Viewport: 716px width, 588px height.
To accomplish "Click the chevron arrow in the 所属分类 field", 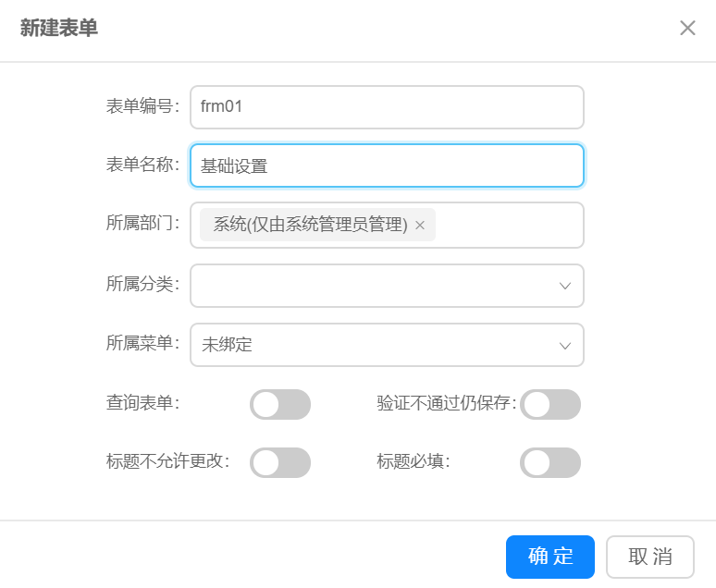I will pos(565,286).
